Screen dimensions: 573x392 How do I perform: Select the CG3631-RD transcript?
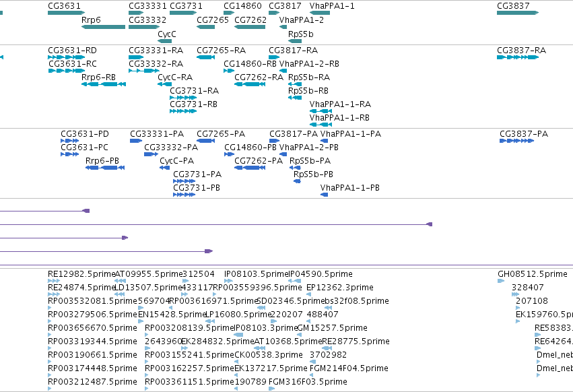(66, 57)
